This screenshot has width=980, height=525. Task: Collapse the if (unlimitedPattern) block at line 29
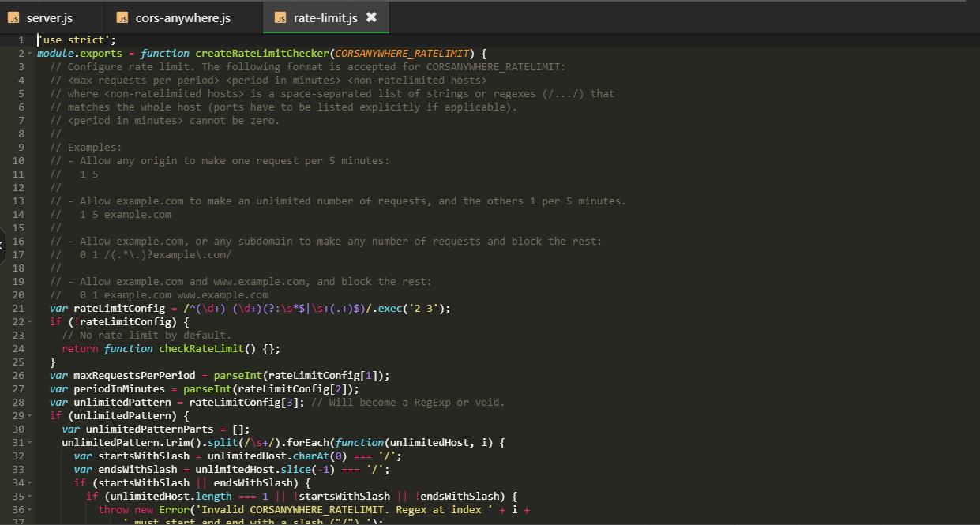[x=30, y=415]
